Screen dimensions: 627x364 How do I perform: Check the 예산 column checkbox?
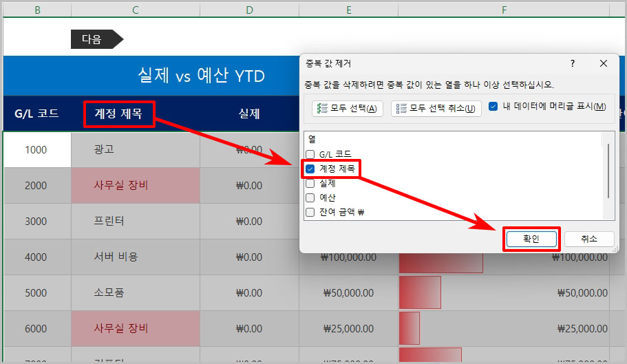pyautogui.click(x=310, y=197)
